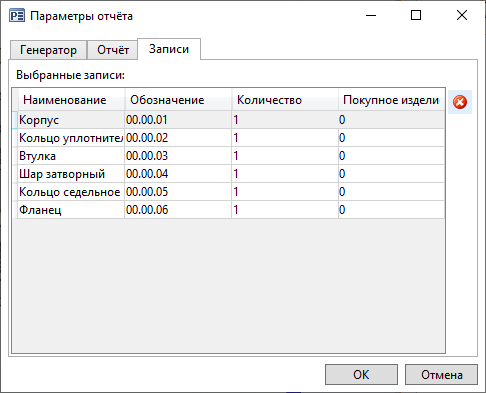Click the designation cell 00.00.06
Viewport: 486px width, 393px height.
pos(178,210)
